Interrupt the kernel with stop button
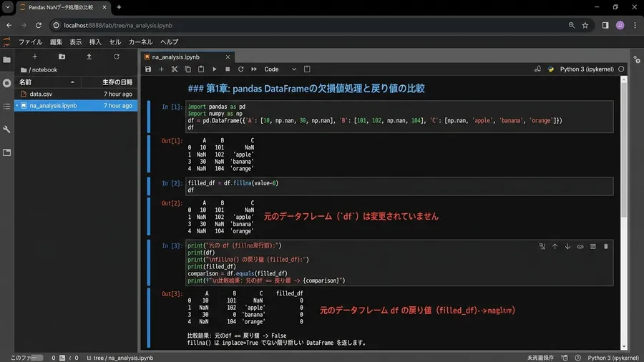 tap(228, 69)
